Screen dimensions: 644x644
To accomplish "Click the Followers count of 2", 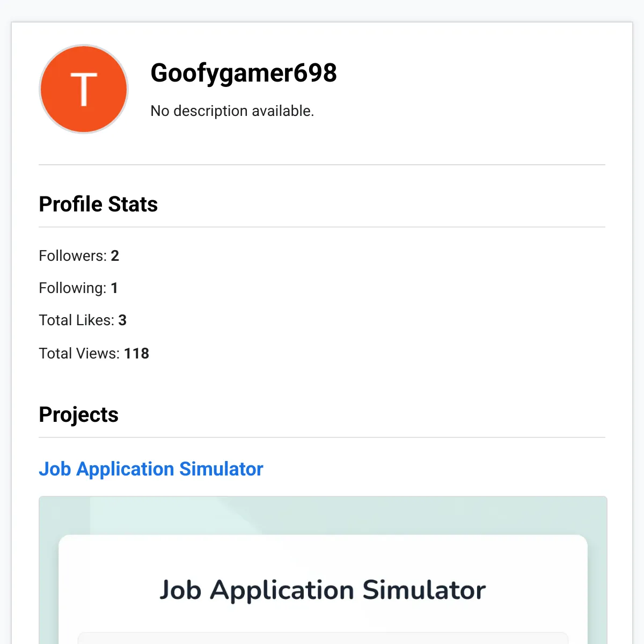I will click(115, 256).
